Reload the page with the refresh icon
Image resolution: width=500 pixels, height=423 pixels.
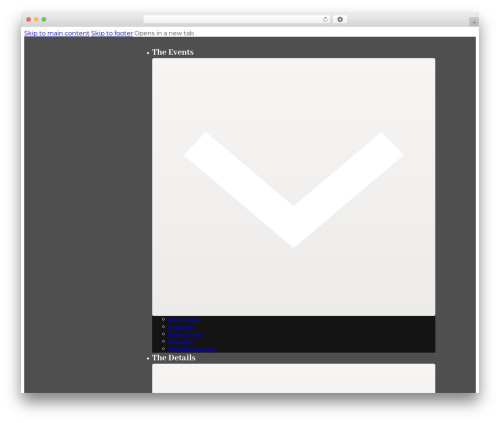point(325,19)
